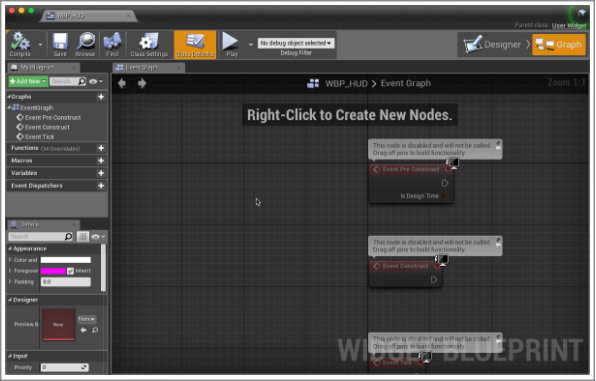
Task: Select Event Pre Construct in tree
Action: click(49, 117)
